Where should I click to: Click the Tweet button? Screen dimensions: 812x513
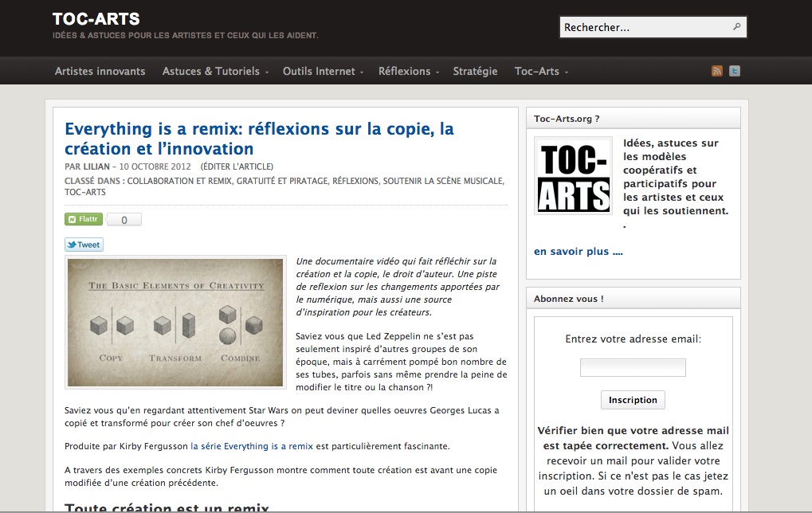84,245
